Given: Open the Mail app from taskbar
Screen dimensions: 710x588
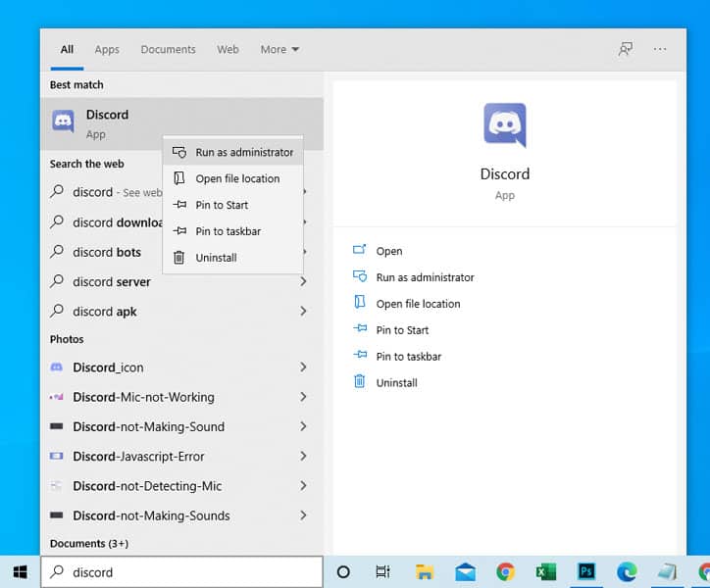Looking at the screenshot, I should pos(465,572).
